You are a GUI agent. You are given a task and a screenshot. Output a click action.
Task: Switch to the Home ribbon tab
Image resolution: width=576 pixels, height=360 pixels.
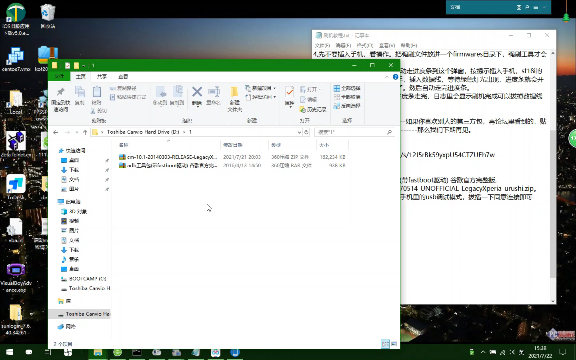(80, 76)
